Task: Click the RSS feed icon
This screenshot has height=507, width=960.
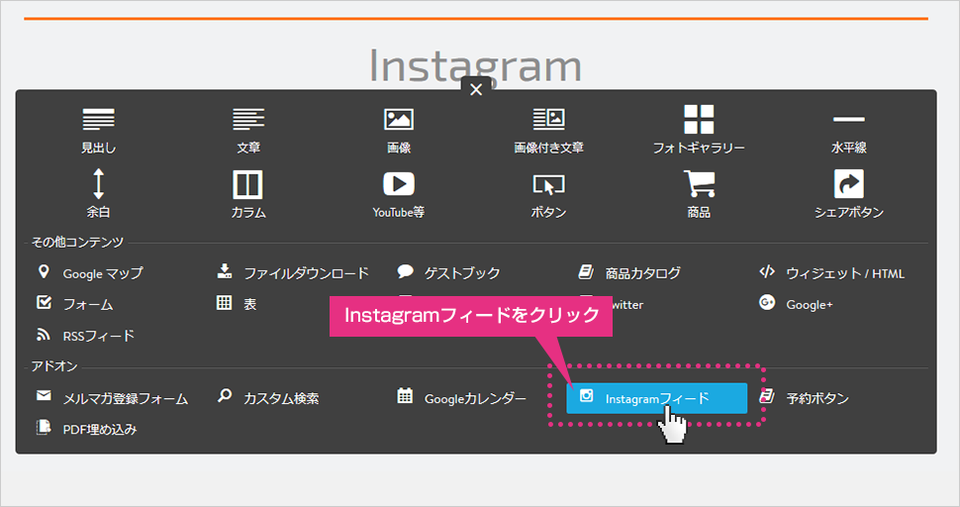Action: click(x=43, y=334)
